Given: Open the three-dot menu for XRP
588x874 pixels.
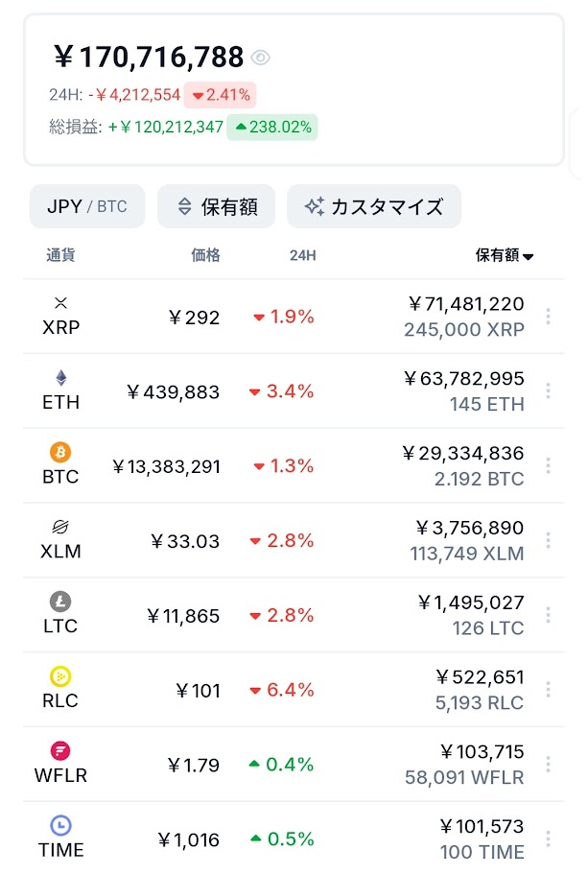Looking at the screenshot, I should click(548, 317).
